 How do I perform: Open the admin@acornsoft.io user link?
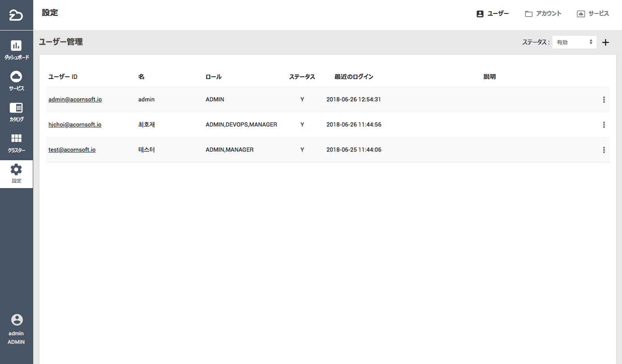75,100
